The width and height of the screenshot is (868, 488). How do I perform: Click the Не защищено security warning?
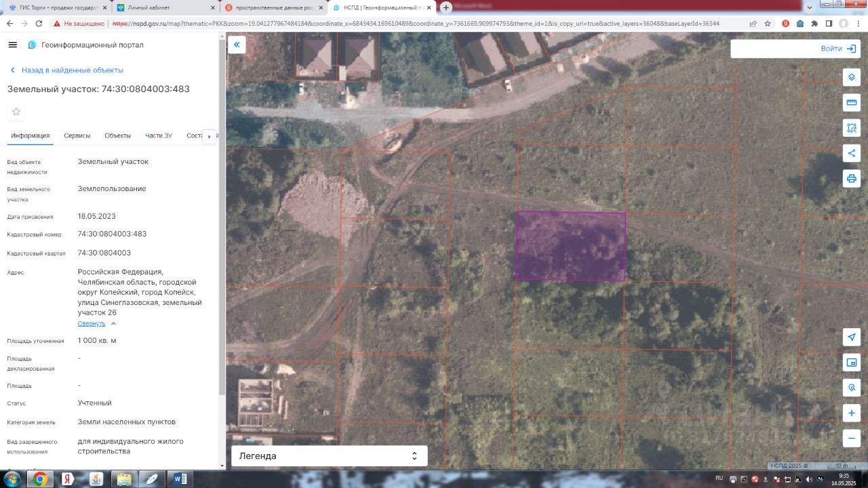pos(80,23)
